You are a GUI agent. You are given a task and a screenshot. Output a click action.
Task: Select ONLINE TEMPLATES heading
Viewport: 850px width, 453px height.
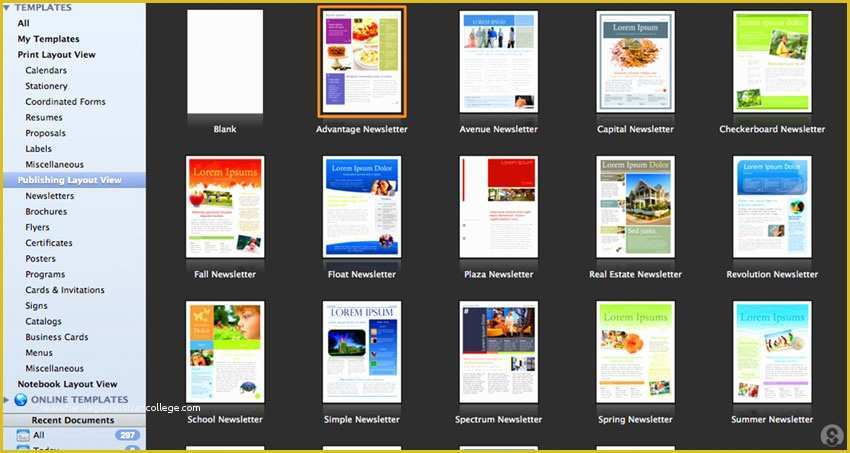tap(80, 400)
